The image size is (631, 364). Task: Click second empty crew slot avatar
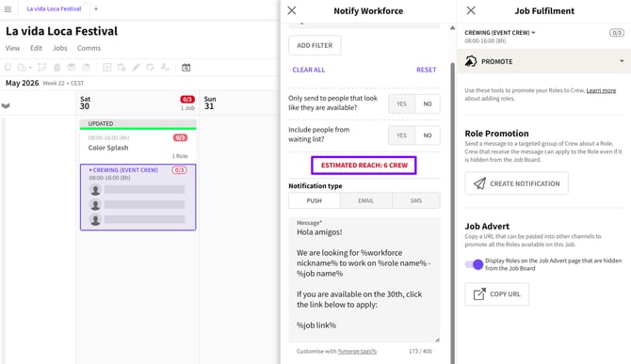pyautogui.click(x=95, y=205)
